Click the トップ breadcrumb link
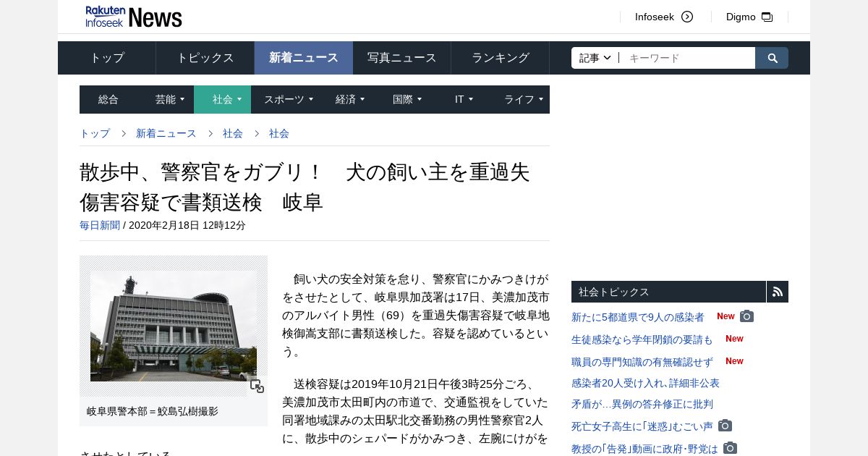The width and height of the screenshot is (868, 456). click(95, 133)
